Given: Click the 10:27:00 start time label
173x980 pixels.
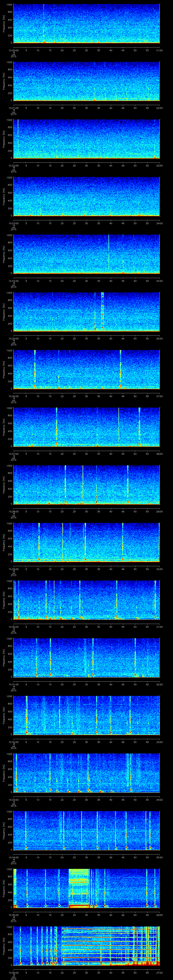Looking at the screenshot, I should coord(13,454).
